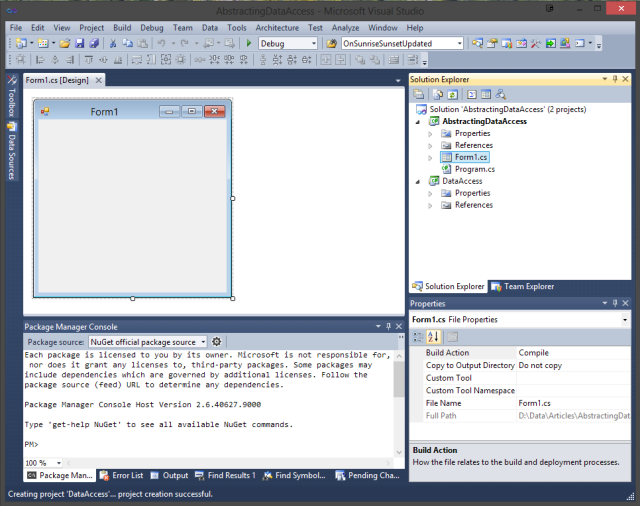The height and width of the screenshot is (506, 640).
Task: Click the Make Same Width layout icon
Action: (137, 60)
